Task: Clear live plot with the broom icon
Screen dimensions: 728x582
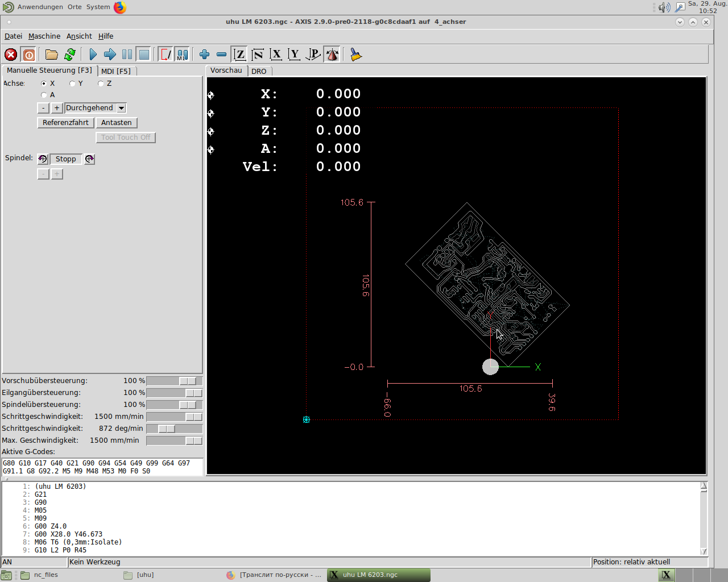Action: coord(355,55)
